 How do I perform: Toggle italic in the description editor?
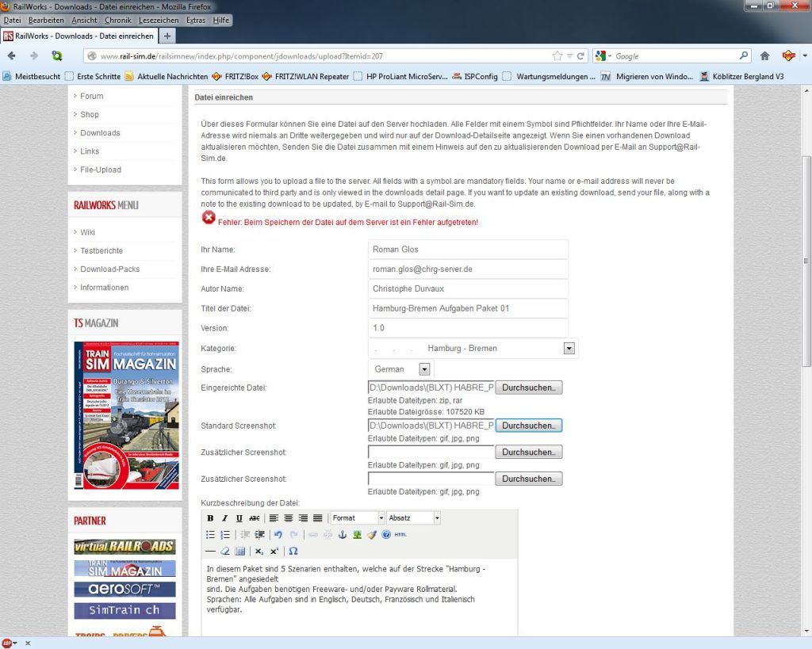click(224, 518)
